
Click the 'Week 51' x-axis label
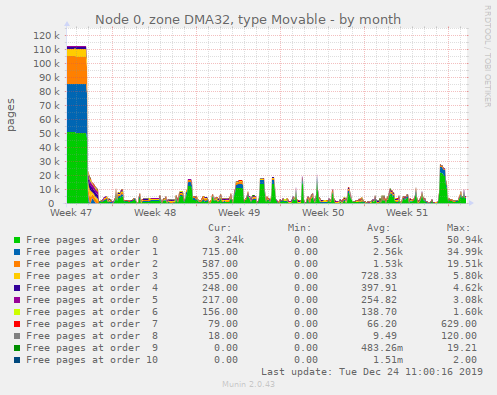[407, 213]
